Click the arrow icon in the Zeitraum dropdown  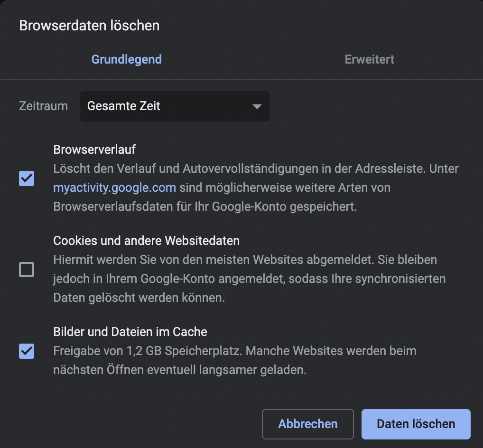click(257, 106)
